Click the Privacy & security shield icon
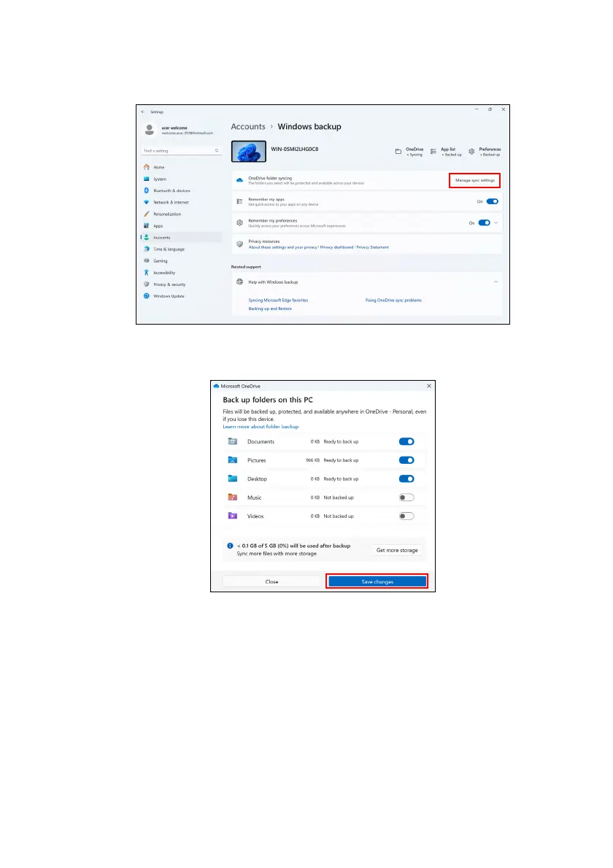 click(147, 284)
